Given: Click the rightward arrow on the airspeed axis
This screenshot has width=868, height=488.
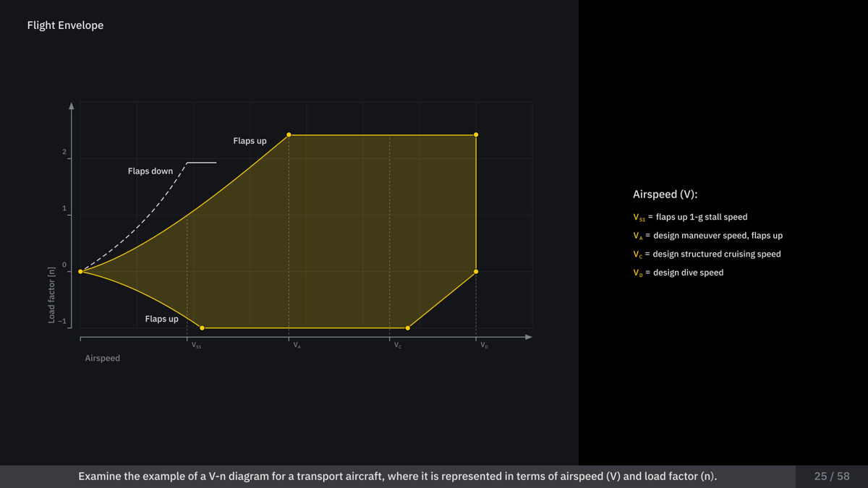Looking at the screenshot, I should (x=529, y=337).
